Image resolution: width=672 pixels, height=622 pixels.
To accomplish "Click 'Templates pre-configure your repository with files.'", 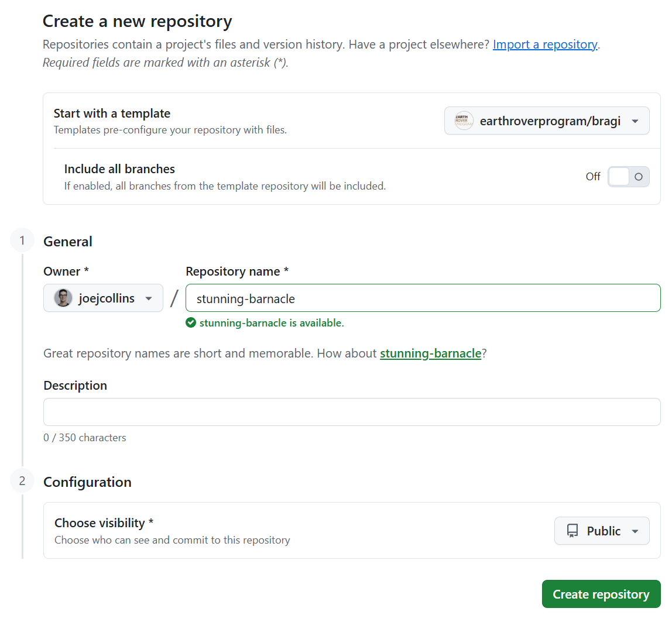I will (170, 130).
